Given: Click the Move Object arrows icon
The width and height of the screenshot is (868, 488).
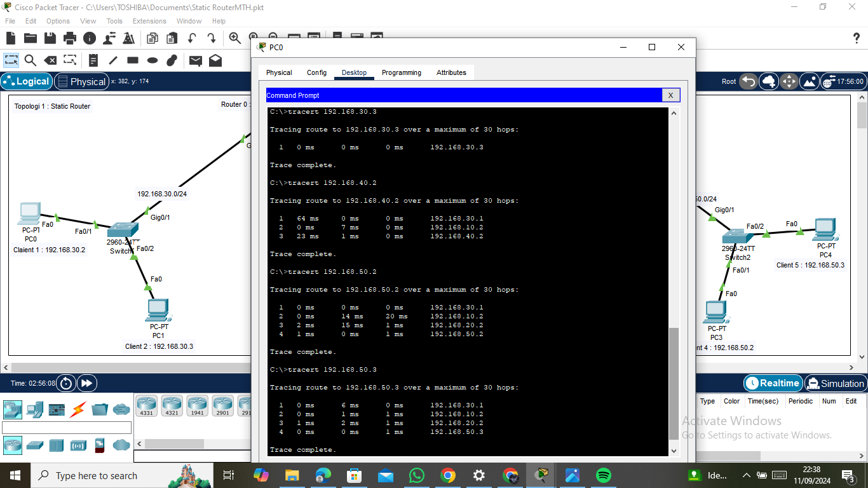Looking at the screenshot, I should [x=789, y=81].
